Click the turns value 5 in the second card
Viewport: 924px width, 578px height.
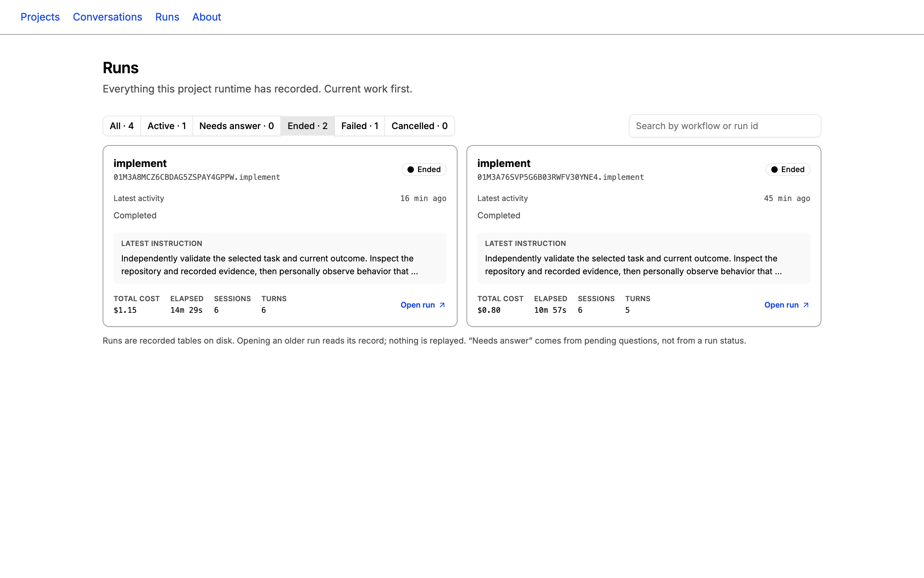click(x=627, y=310)
